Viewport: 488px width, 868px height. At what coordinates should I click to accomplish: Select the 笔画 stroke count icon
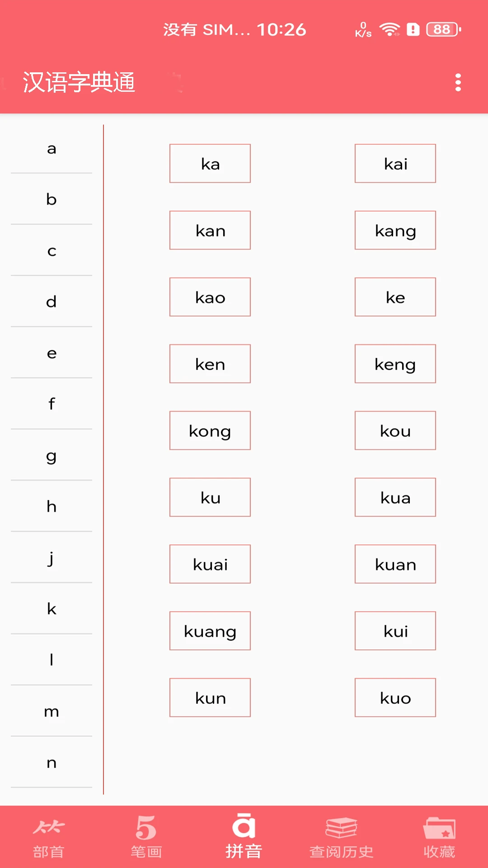[x=145, y=833]
